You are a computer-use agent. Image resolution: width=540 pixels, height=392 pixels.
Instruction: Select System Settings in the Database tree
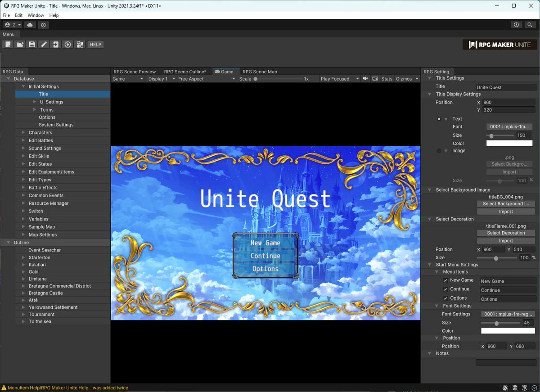tap(63, 125)
